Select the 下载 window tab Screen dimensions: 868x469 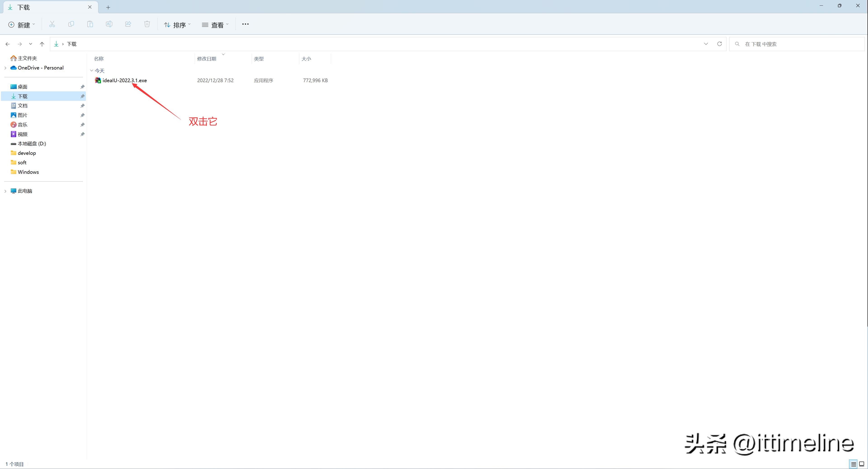tap(51, 7)
